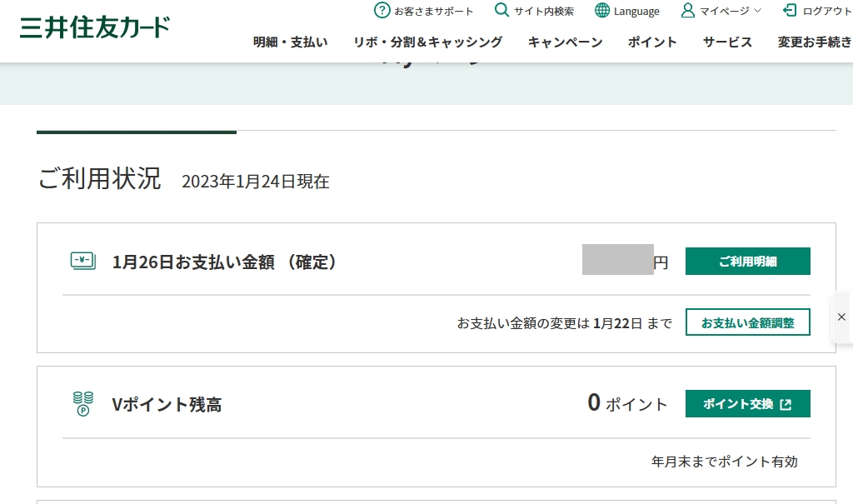
Task: Expand the マイページ dropdown chevron
Action: tap(757, 11)
